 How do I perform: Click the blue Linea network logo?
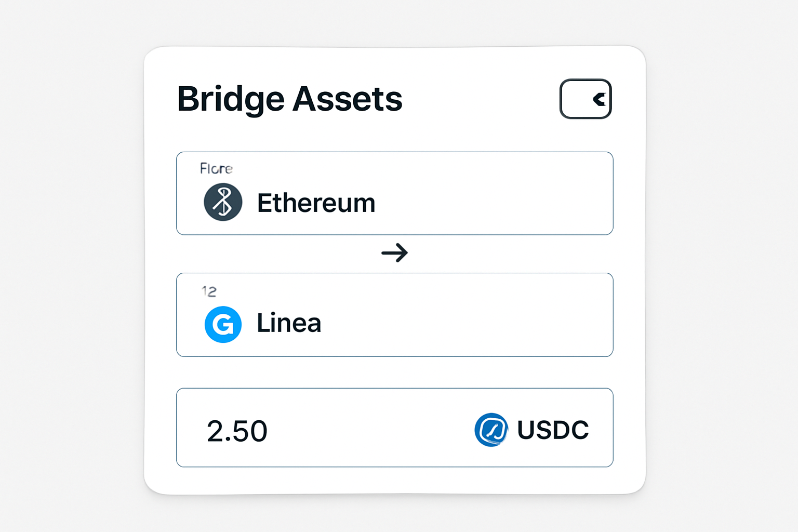[223, 324]
